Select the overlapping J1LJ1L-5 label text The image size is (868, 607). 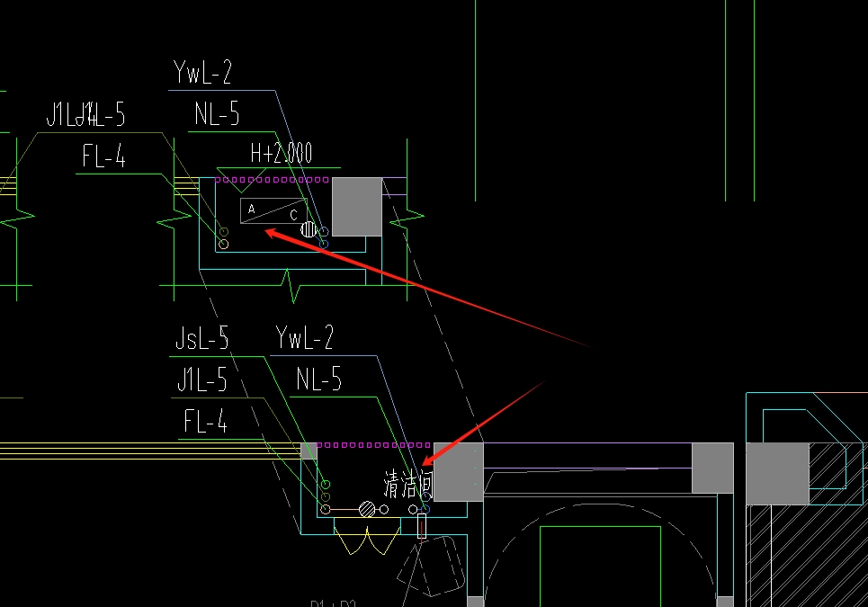(85, 114)
